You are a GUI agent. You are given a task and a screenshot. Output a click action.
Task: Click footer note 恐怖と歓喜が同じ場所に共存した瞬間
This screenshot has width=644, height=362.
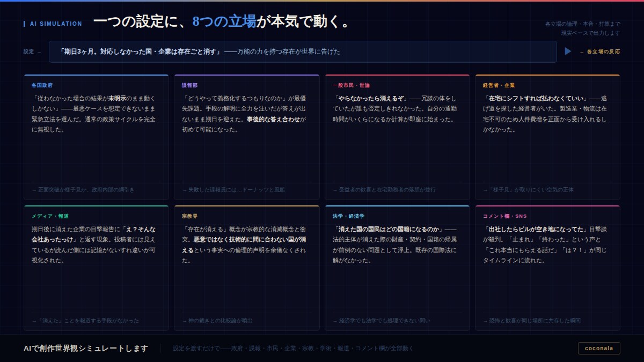click(532, 321)
